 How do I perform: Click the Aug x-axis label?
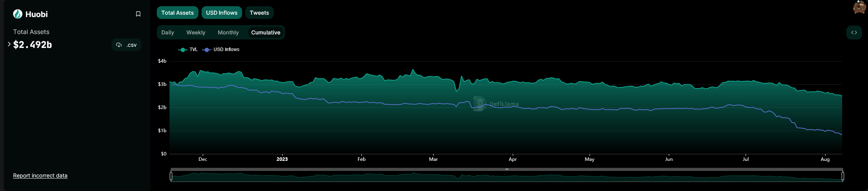tap(825, 159)
